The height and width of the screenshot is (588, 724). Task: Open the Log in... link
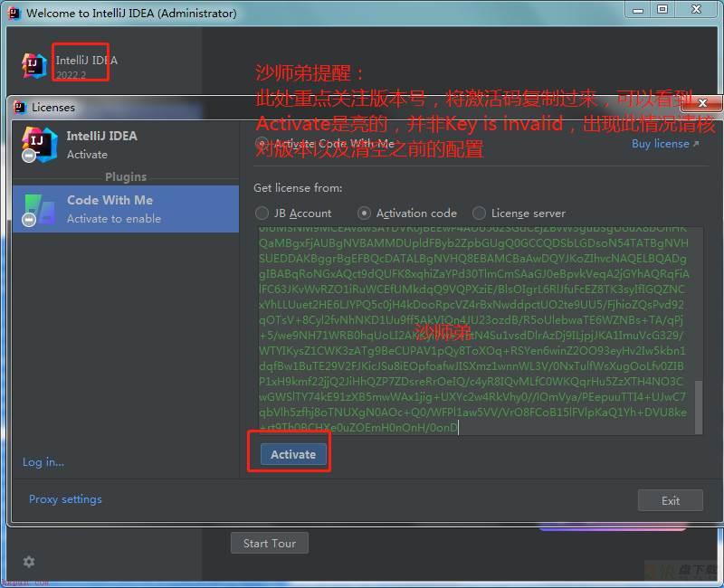[x=43, y=462]
